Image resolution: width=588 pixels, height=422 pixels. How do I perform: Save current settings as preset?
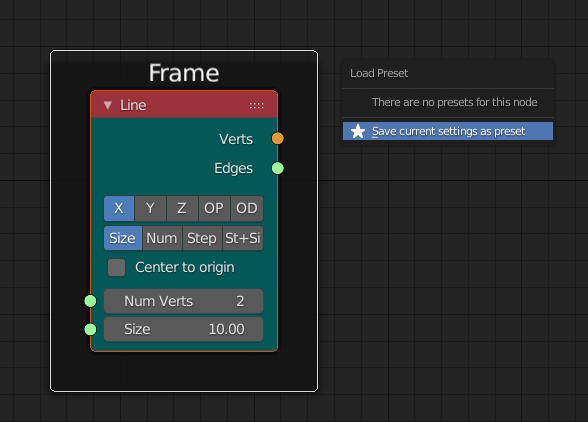coord(448,131)
